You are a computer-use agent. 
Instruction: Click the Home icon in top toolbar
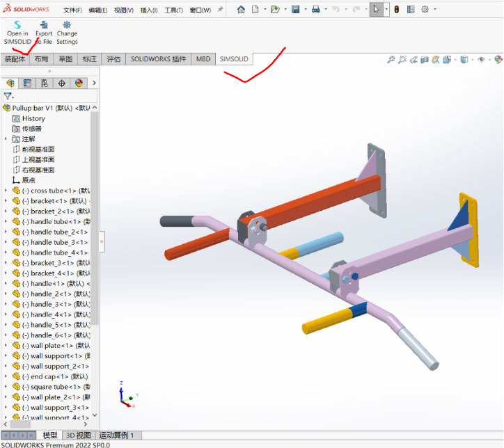coord(241,10)
